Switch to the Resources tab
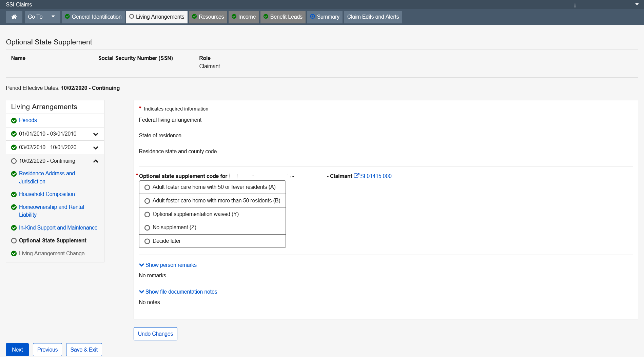The width and height of the screenshot is (644, 357). (x=208, y=17)
